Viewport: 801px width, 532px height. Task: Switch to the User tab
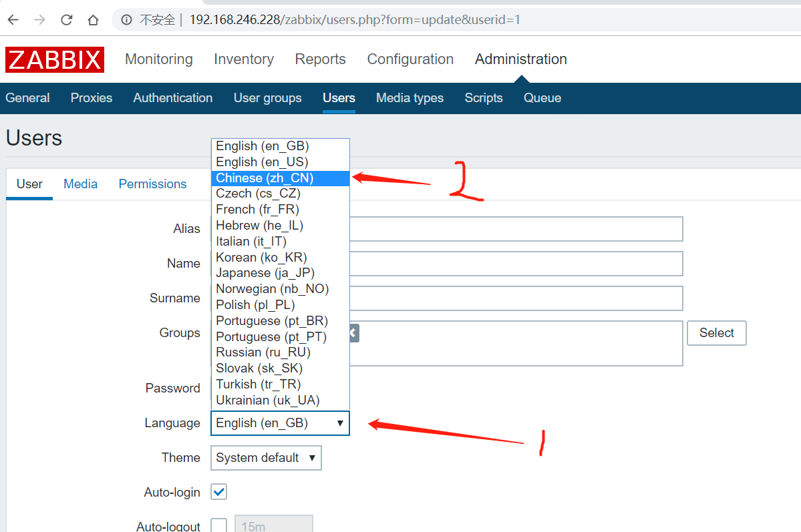[29, 184]
